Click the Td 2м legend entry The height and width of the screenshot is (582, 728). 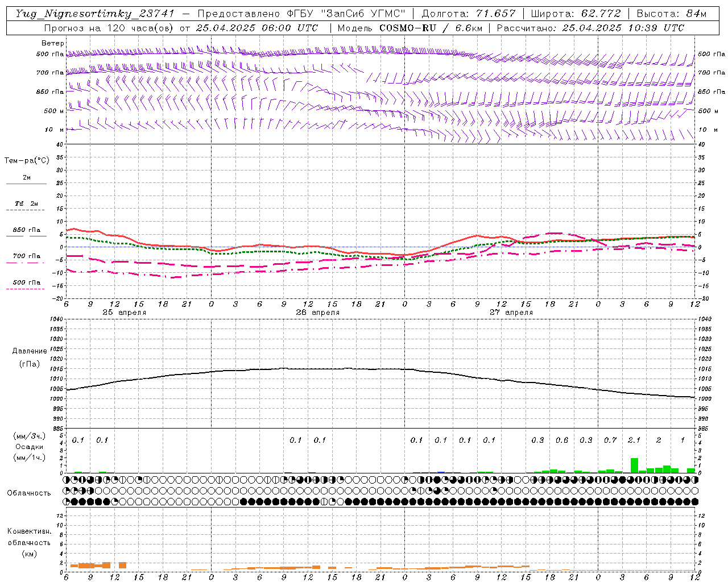pyautogui.click(x=27, y=203)
